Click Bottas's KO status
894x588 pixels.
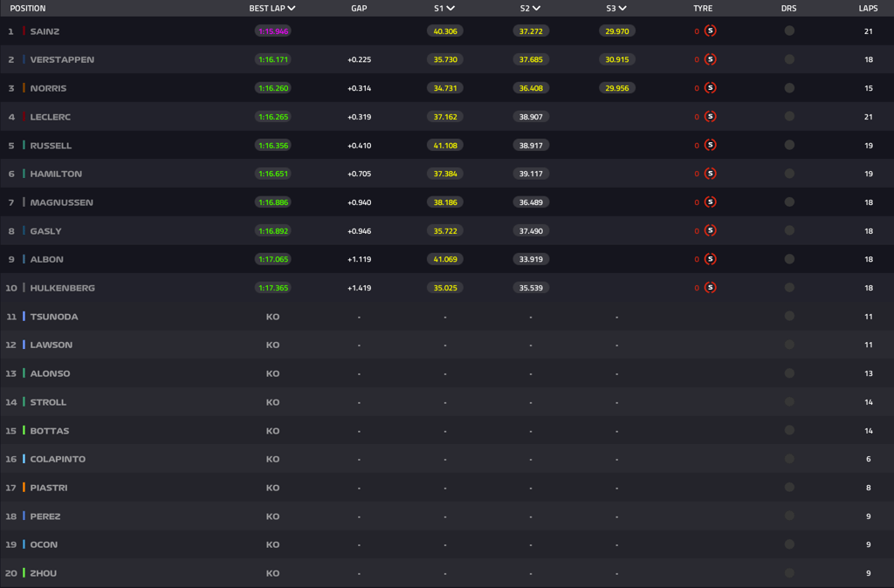tap(272, 430)
